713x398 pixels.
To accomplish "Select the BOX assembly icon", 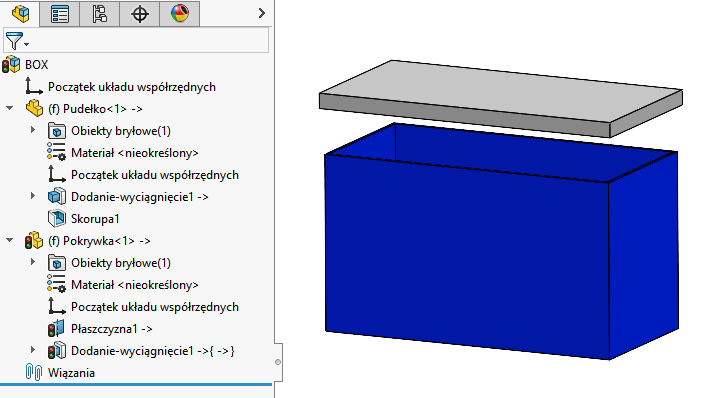I will (11, 65).
